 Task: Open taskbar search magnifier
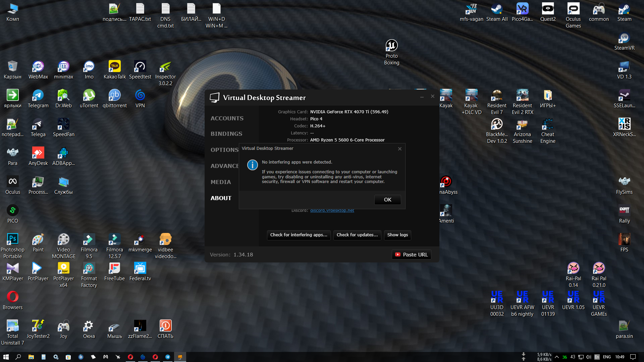[x=18, y=357]
